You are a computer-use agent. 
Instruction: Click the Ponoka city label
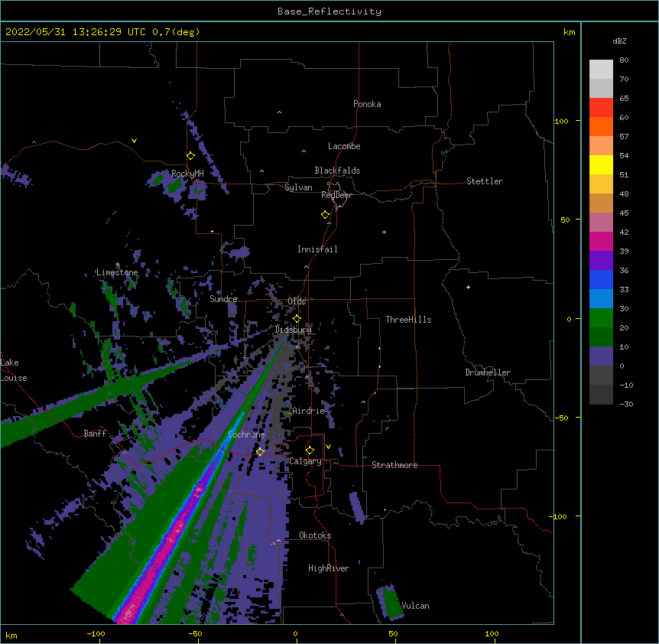click(x=367, y=104)
